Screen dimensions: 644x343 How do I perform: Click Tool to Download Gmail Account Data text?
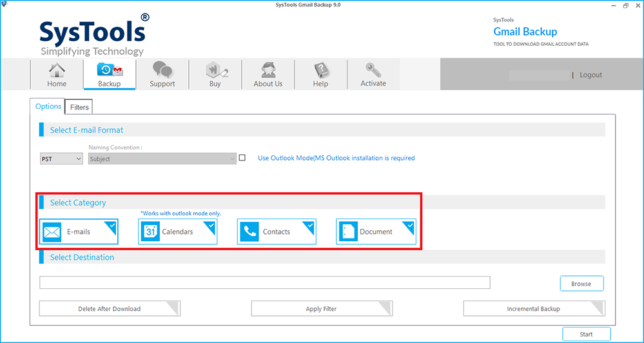[x=540, y=44]
